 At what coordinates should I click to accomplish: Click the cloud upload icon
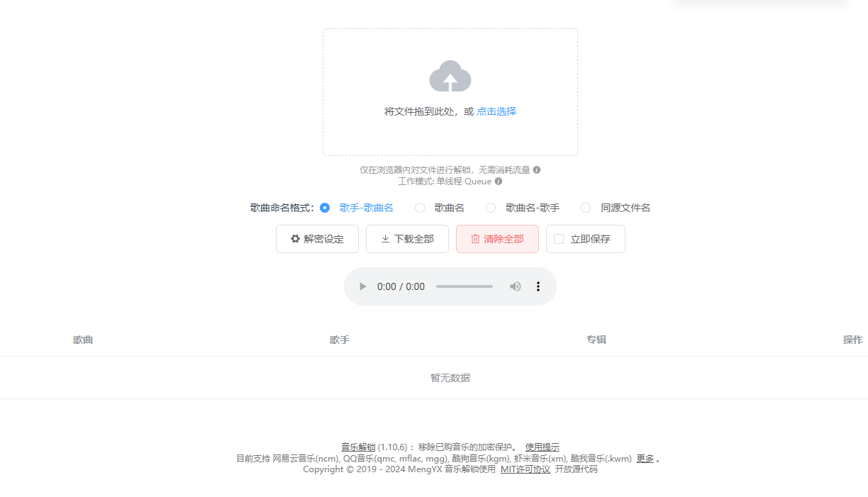(450, 76)
